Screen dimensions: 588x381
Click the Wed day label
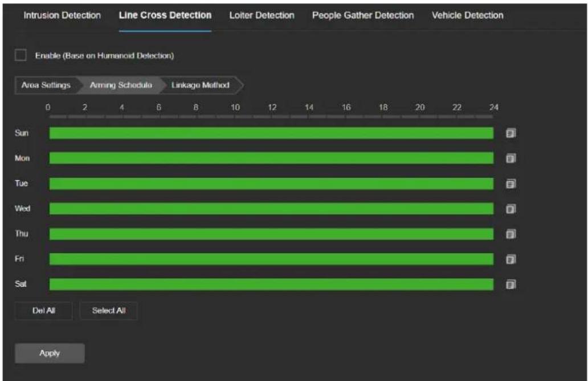[22, 208]
